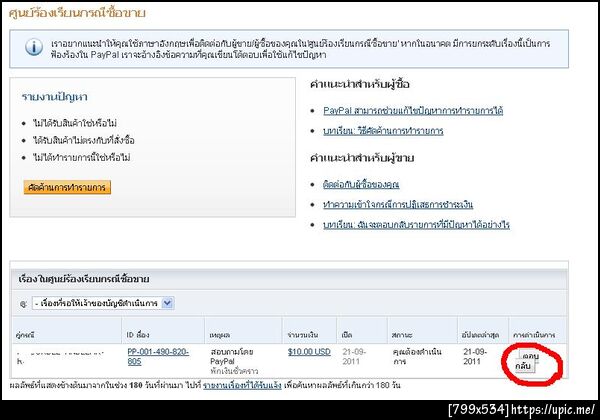Click the heading คำแนะนำสำหรับผู้ซื้อ
The width and height of the screenshot is (600, 420).
pos(360,84)
